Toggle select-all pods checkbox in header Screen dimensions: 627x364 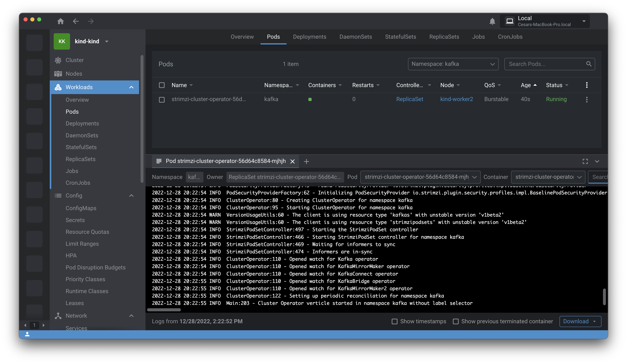[x=162, y=85]
